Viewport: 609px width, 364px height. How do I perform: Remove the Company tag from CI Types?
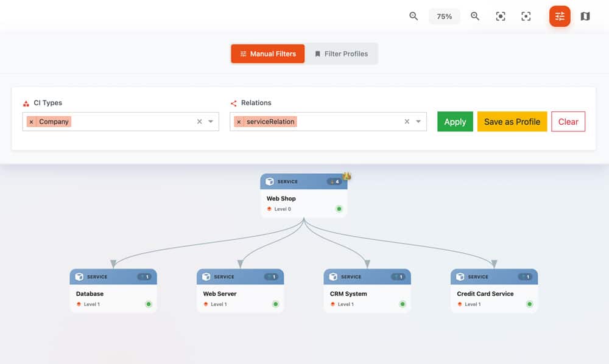(32, 122)
